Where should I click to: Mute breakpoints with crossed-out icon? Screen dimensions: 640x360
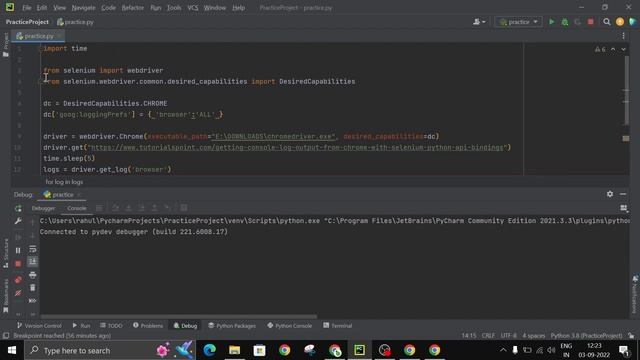[x=18, y=293]
